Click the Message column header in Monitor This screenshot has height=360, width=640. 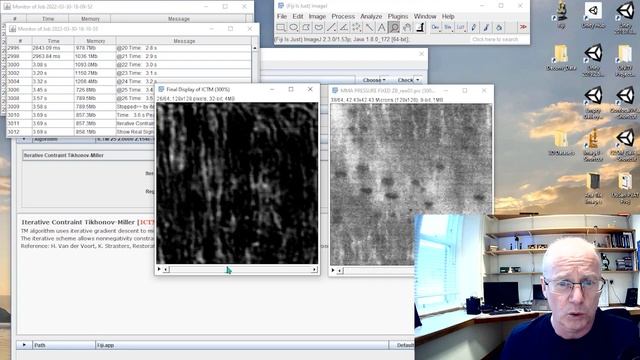click(x=184, y=41)
